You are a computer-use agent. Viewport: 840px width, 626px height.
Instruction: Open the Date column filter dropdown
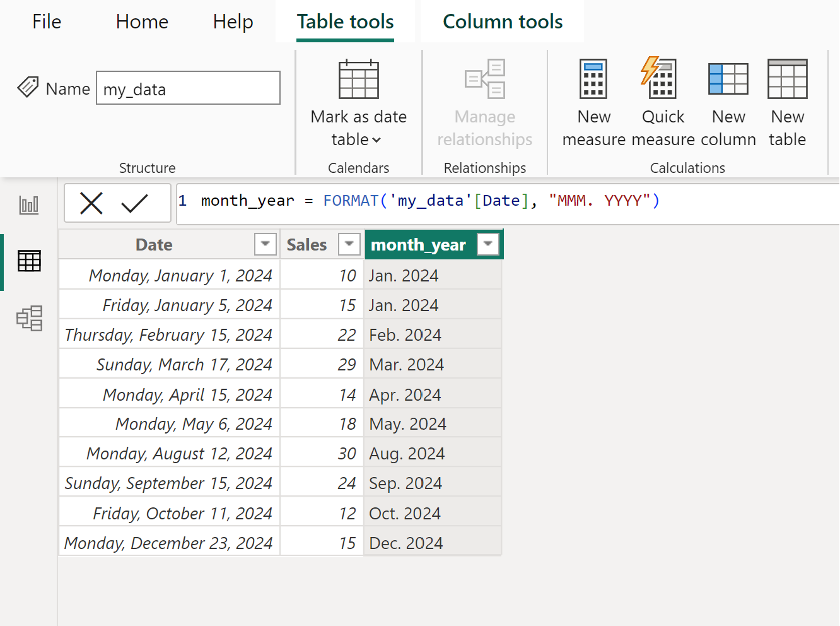pos(265,244)
